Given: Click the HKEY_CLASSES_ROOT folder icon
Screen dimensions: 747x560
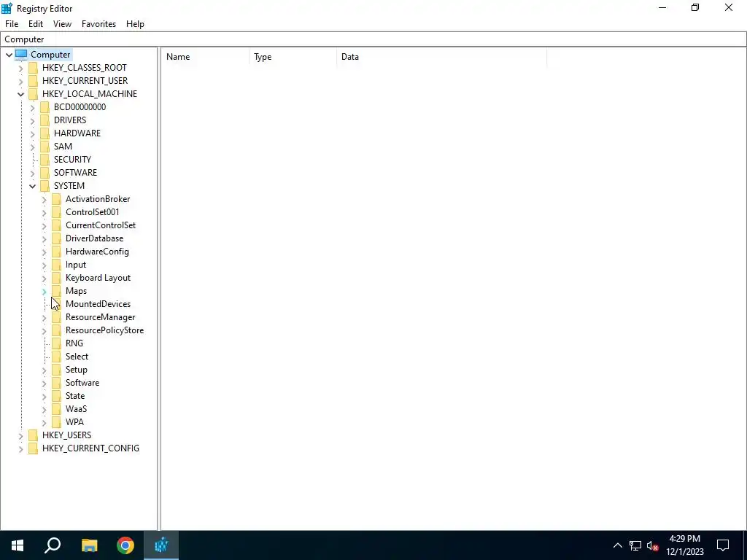Looking at the screenshot, I should [33, 68].
